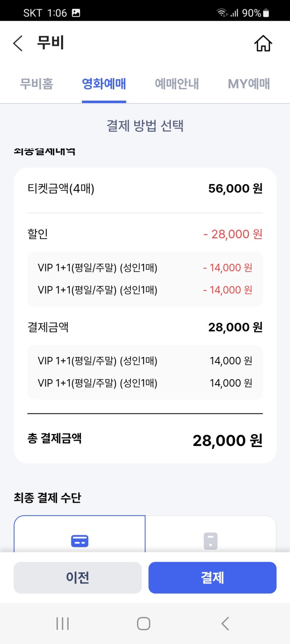Tap the Wi-Fi signal status icon

[x=222, y=13]
